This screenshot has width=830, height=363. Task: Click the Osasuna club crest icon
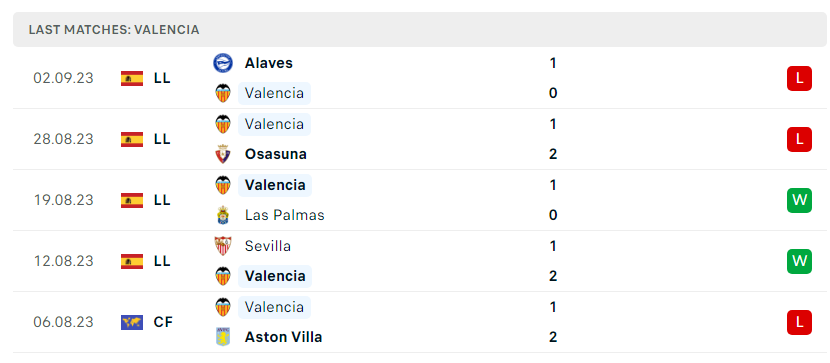point(223,154)
